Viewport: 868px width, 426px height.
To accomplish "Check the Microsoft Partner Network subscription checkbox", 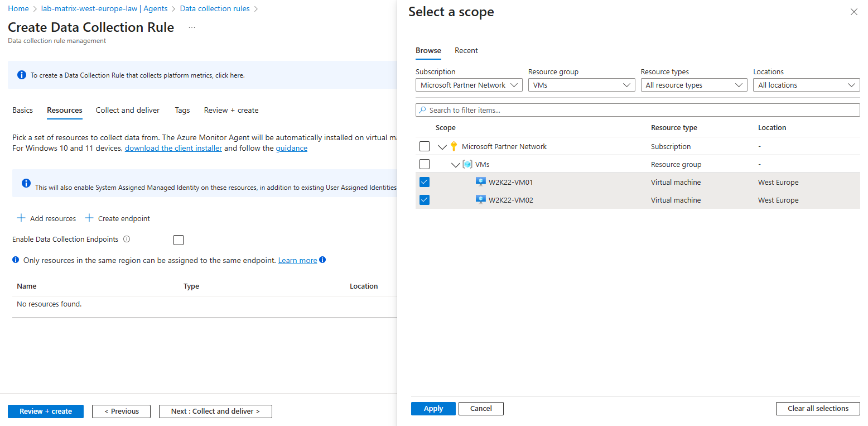I will tap(425, 146).
